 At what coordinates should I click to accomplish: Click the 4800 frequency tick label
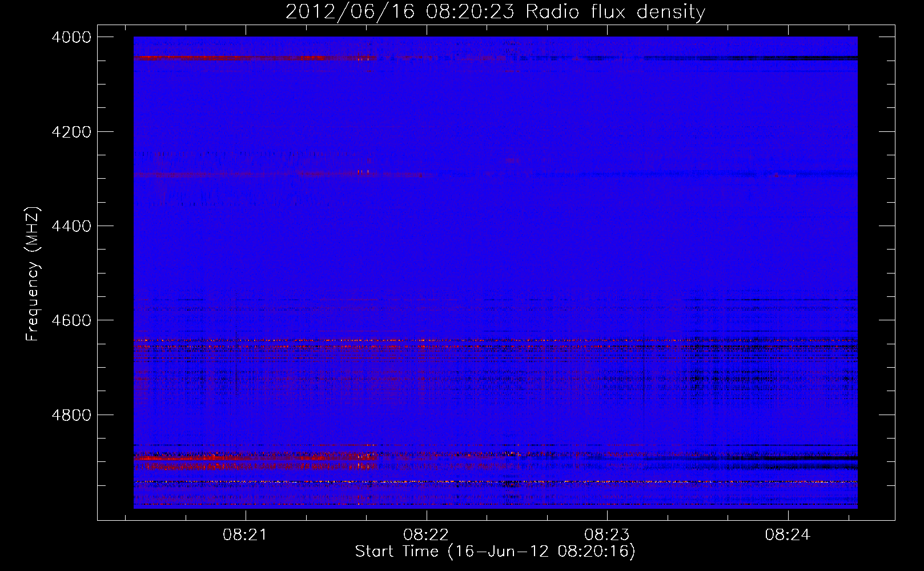pos(71,415)
